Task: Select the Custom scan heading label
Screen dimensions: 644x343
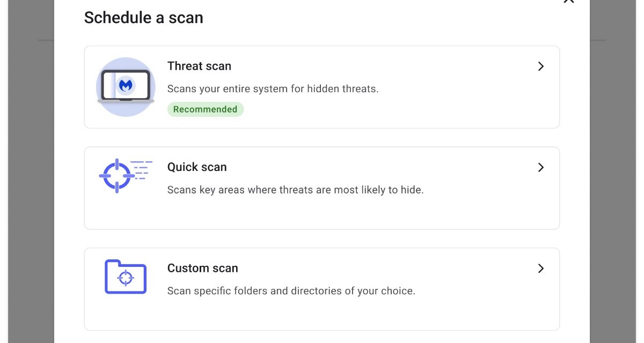Action: [202, 268]
